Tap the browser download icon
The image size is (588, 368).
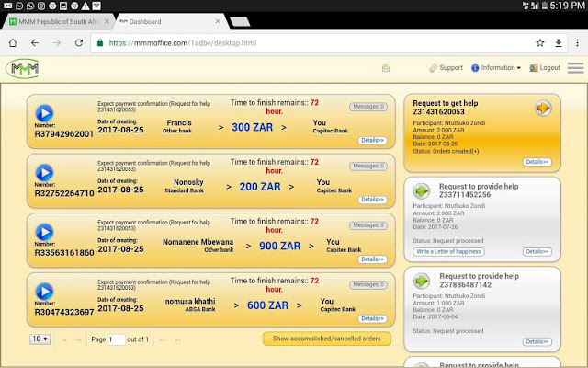coord(559,43)
